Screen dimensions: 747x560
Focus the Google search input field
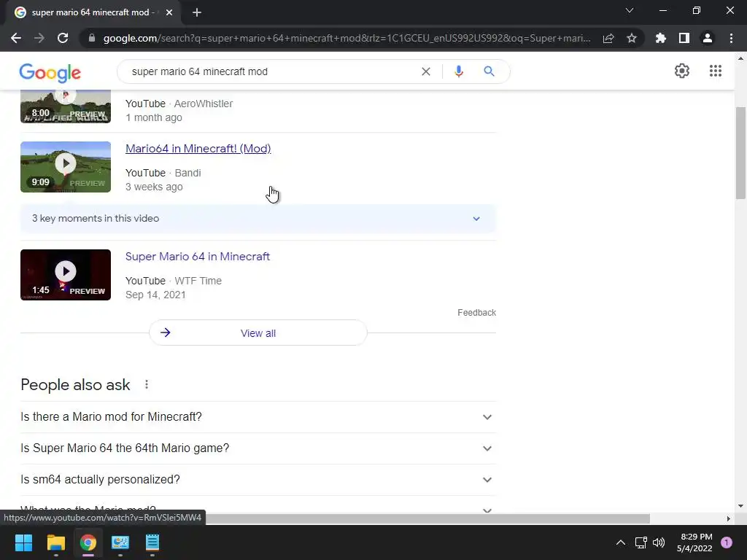[x=271, y=71]
